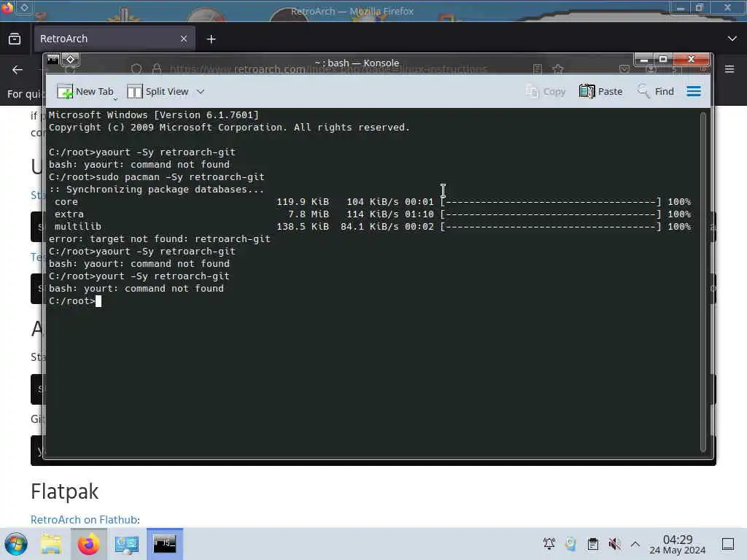Open the RetroArch on Flathub link
The width and height of the screenshot is (747, 560).
click(x=85, y=519)
